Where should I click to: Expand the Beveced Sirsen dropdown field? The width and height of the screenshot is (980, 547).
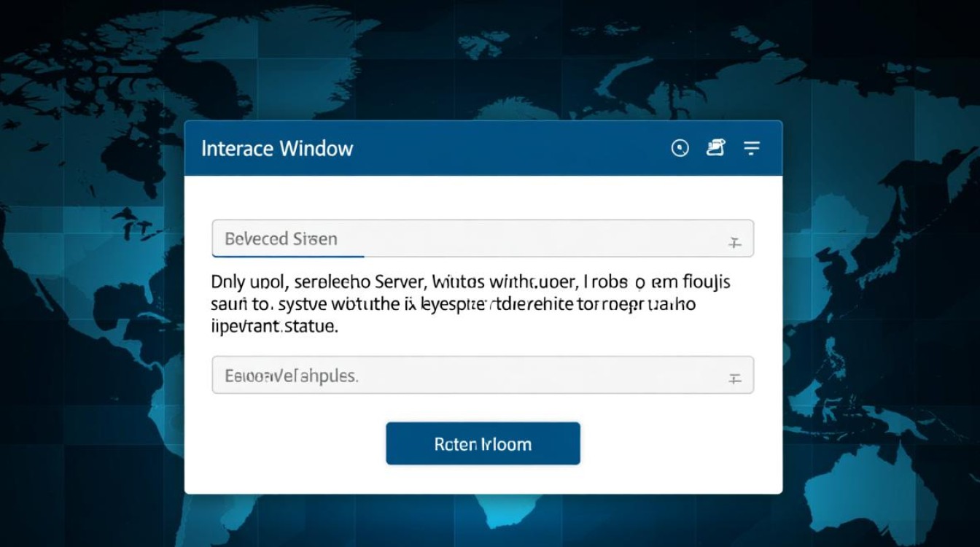point(481,238)
